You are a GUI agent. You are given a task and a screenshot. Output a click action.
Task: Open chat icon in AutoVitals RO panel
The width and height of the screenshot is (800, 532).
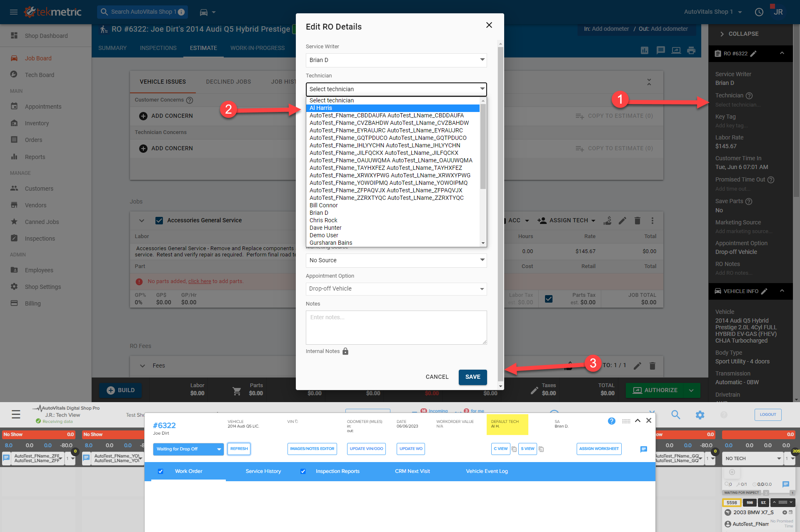pyautogui.click(x=644, y=449)
